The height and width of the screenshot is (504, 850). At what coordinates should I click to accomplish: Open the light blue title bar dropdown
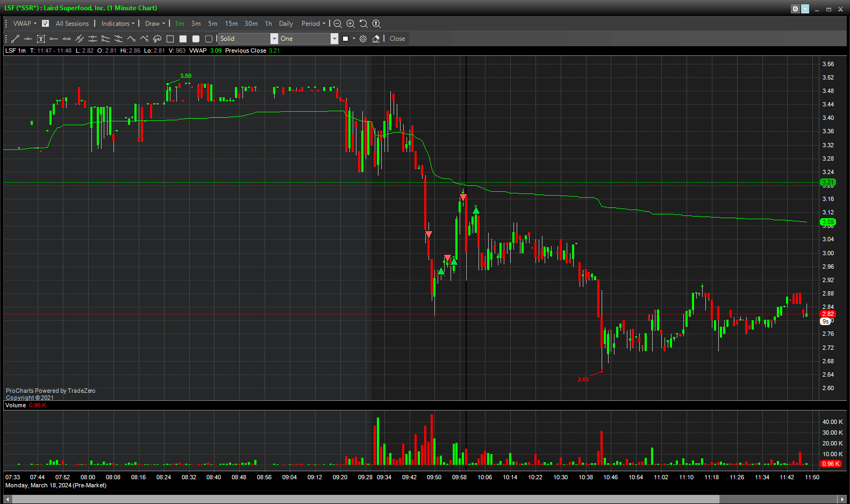805,9
